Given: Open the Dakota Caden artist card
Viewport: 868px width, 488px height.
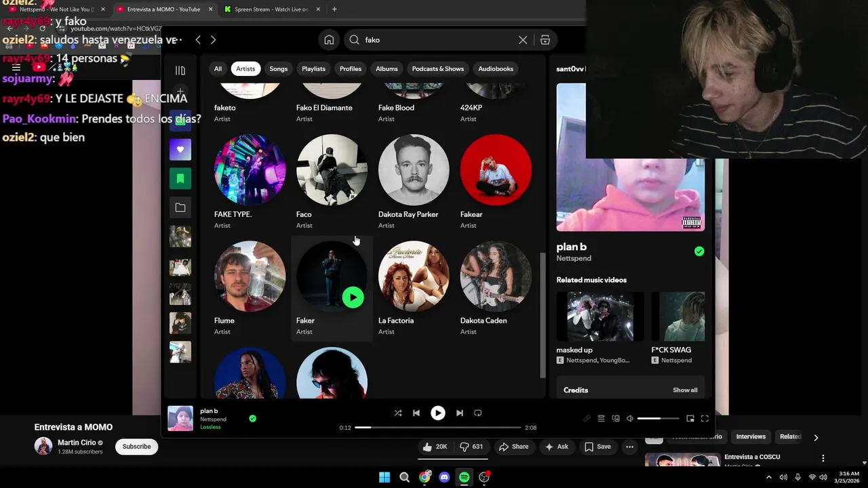Looking at the screenshot, I should [496, 288].
